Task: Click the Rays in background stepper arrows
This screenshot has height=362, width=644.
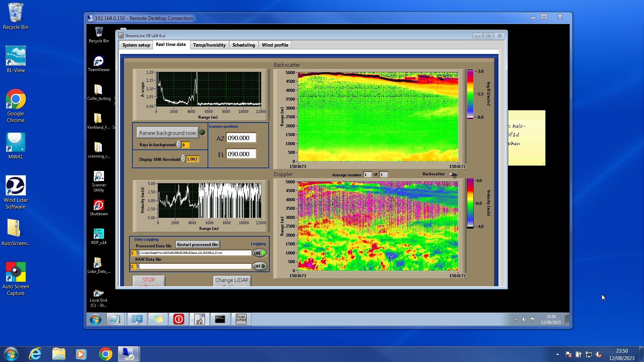Action: 179,145
